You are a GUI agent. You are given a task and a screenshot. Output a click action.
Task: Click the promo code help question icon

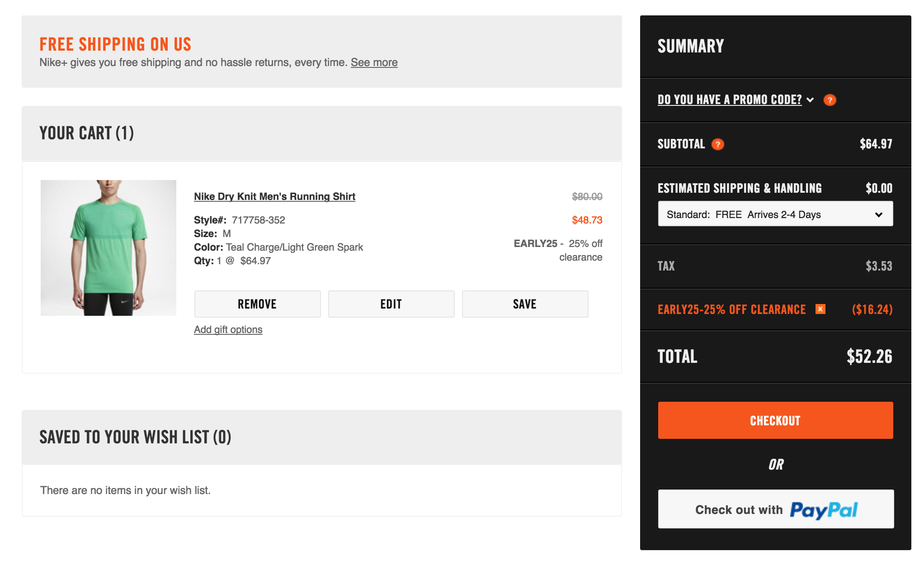click(830, 100)
